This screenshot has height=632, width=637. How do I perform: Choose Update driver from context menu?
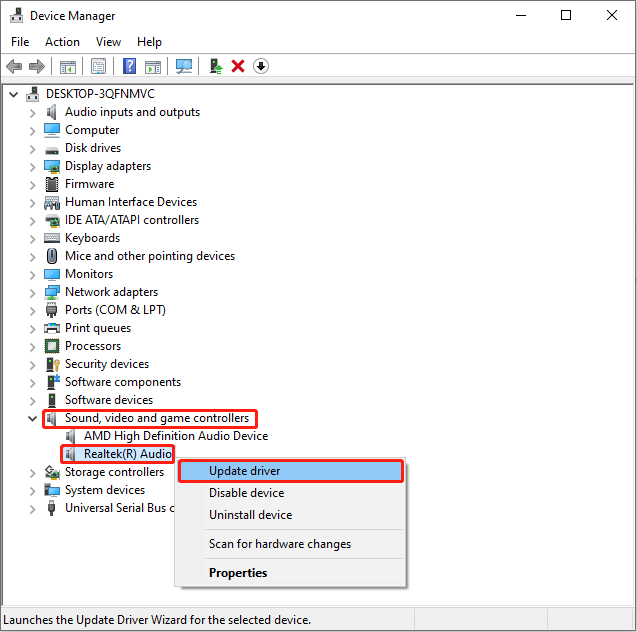coord(245,471)
